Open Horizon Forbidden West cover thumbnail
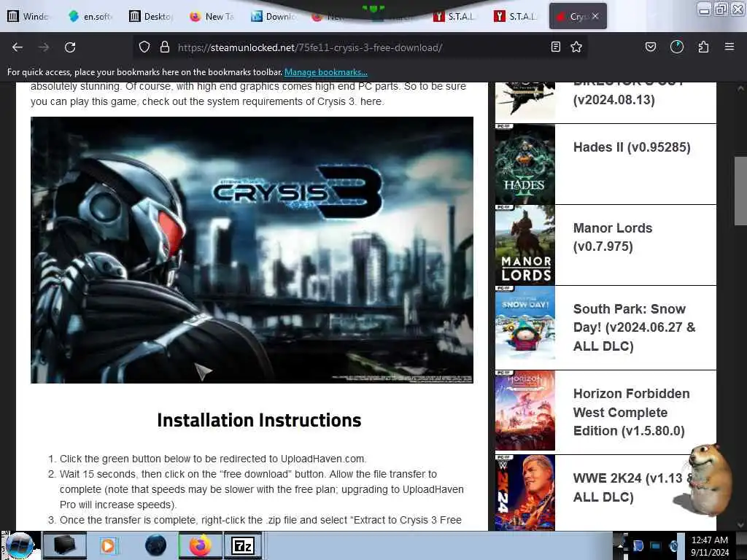The width and height of the screenshot is (747, 560). pos(525,411)
